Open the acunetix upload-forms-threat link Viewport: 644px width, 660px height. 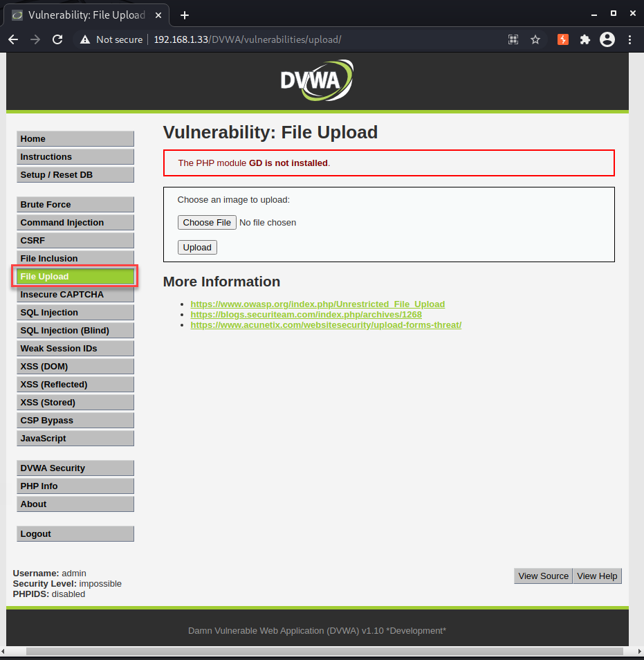326,325
